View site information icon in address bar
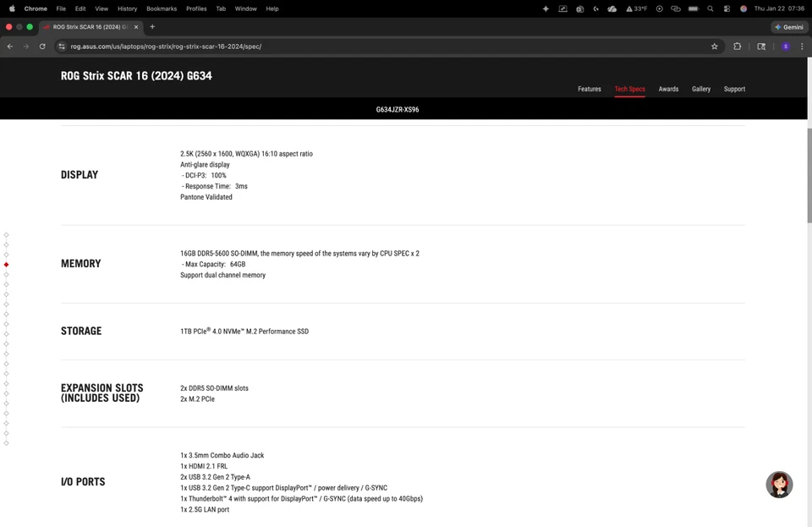Screen dimensions: 812x527 pos(62,47)
